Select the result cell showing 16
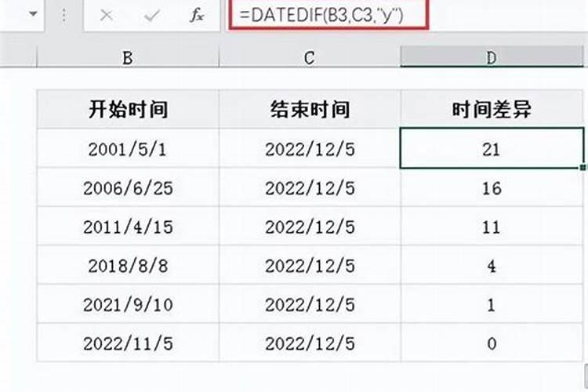Viewport: 588px width, 392px height. 492,187
